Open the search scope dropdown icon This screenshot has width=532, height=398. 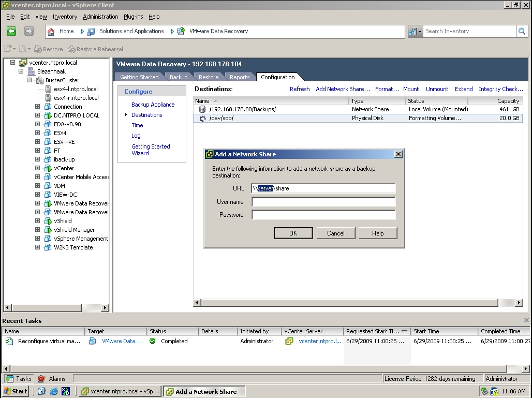[x=415, y=31]
